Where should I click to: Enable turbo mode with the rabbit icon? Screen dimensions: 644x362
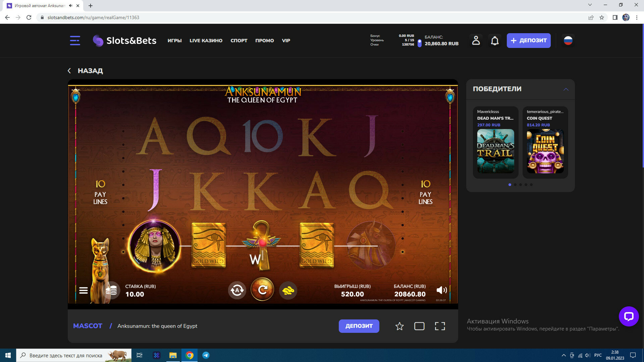288,290
